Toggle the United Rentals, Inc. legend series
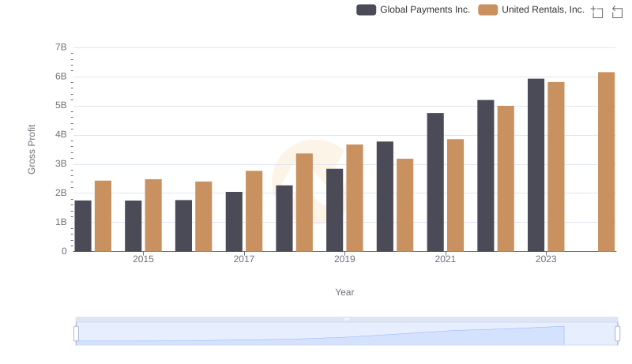Screen dimensions: 632x364 (x=531, y=9)
